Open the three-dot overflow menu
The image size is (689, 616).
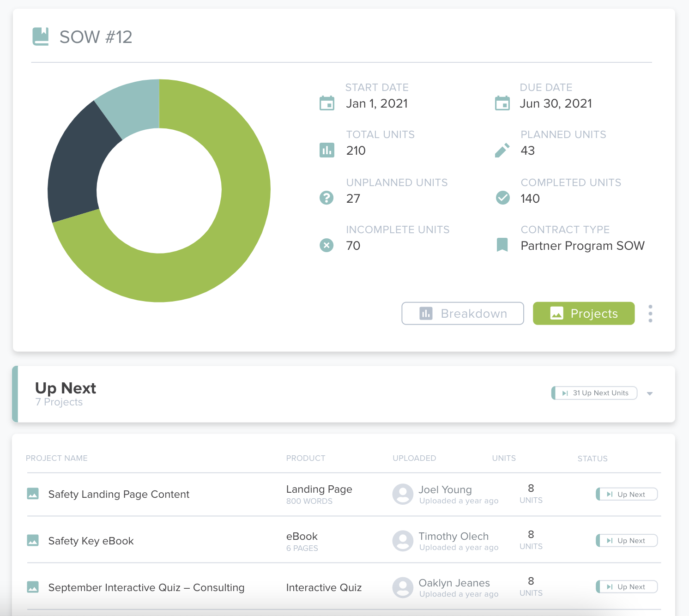click(650, 313)
